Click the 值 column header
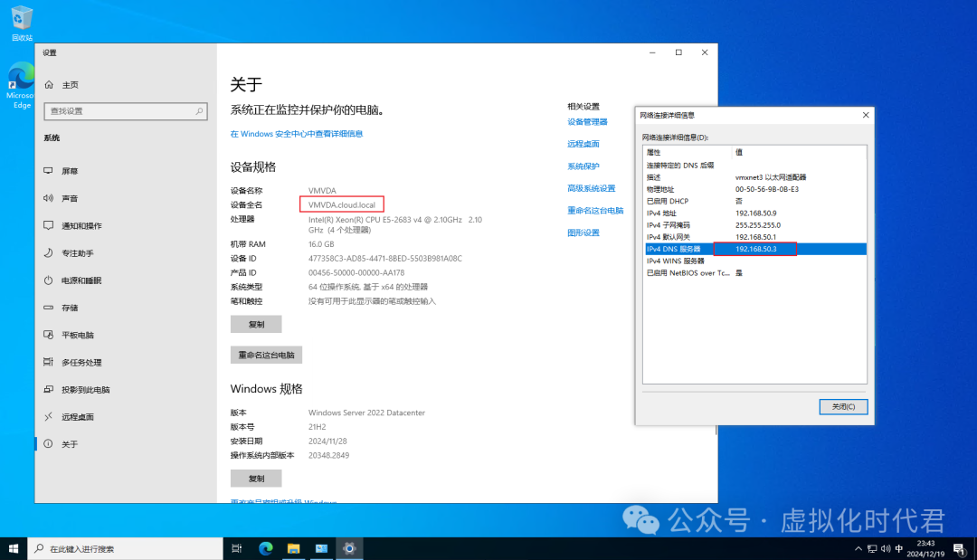Image resolution: width=977 pixels, height=560 pixels. (x=799, y=152)
